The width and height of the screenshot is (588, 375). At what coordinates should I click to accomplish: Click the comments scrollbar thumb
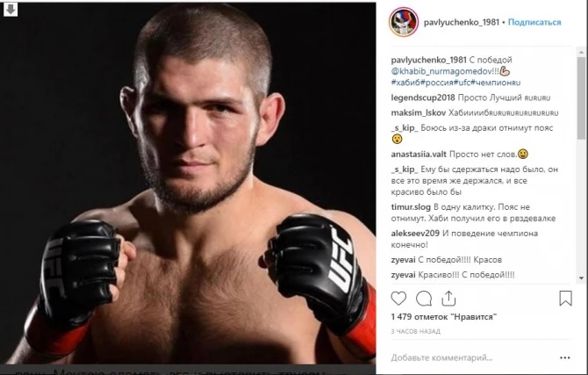click(x=582, y=98)
